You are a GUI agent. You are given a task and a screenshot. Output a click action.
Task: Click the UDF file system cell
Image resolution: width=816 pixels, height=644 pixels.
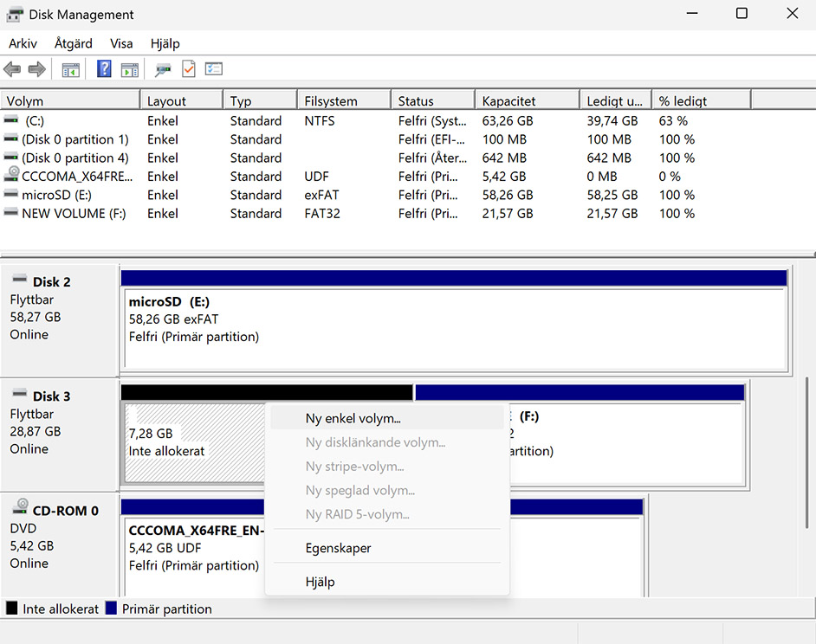(316, 177)
